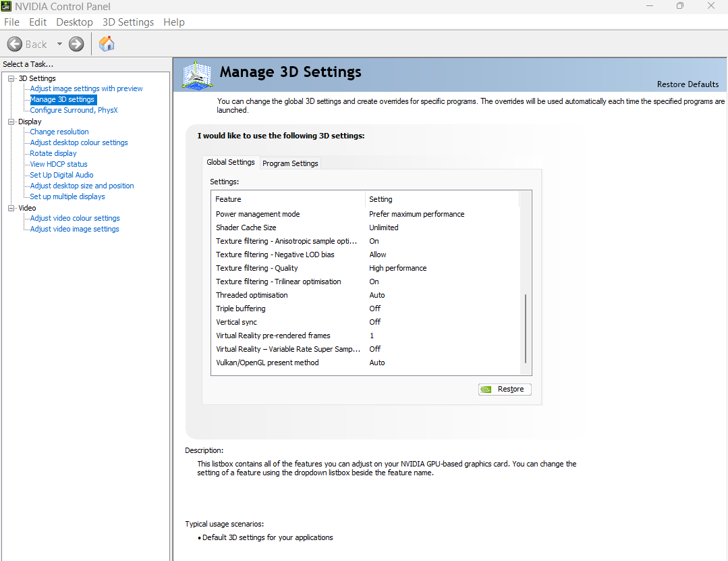Open Set up multiple displays task
The width and height of the screenshot is (728, 561).
[67, 196]
